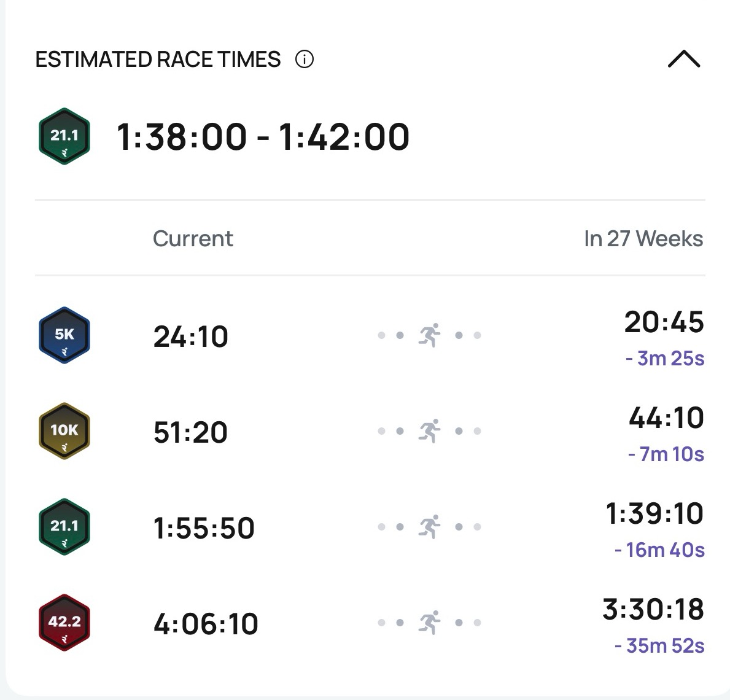Collapse the Estimated Race Times section
The height and width of the screenshot is (700, 730).
click(683, 59)
